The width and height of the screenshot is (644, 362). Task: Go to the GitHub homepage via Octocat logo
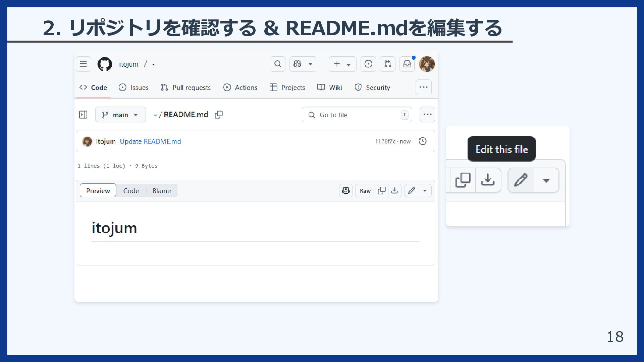coord(105,64)
